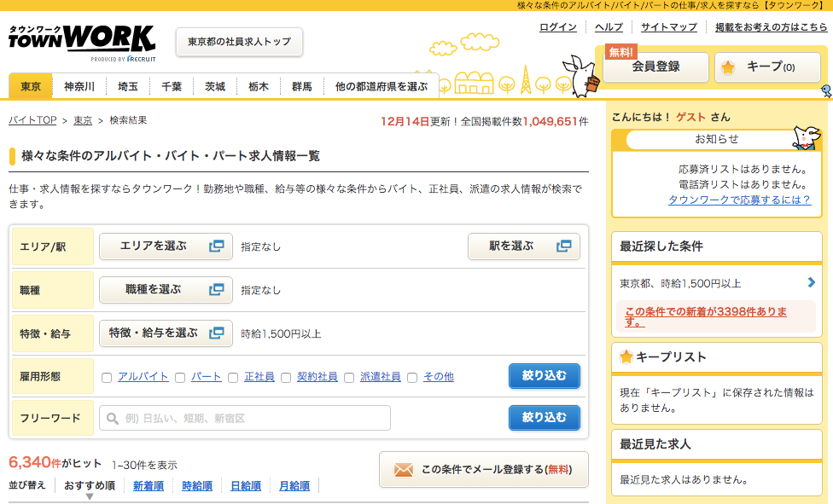Click the サイトマップ link
Screen dimensions: 833x504
click(669, 27)
